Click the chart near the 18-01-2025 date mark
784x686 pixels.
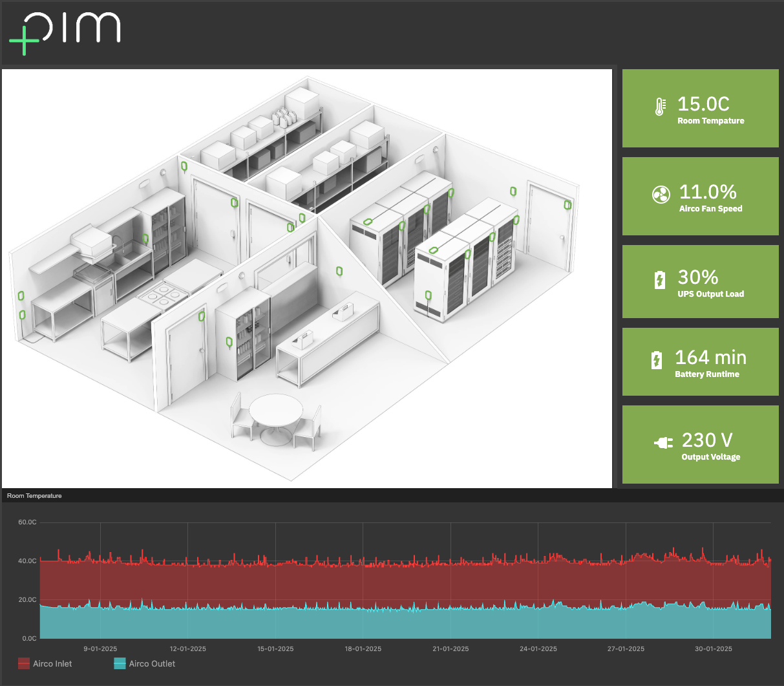tap(363, 582)
